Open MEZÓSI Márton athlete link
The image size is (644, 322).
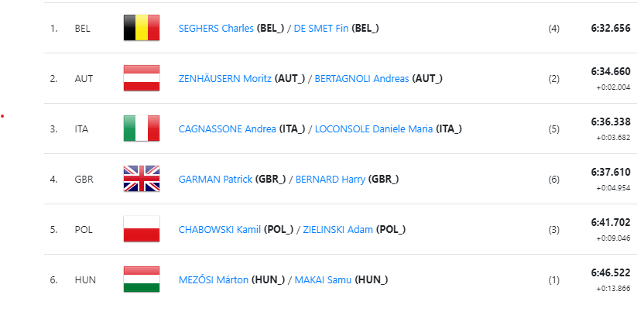click(214, 279)
